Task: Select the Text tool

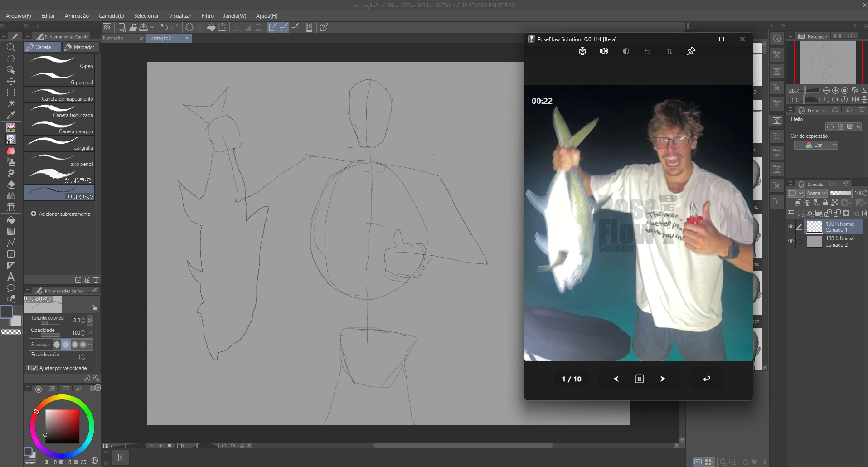Action: pos(11,277)
